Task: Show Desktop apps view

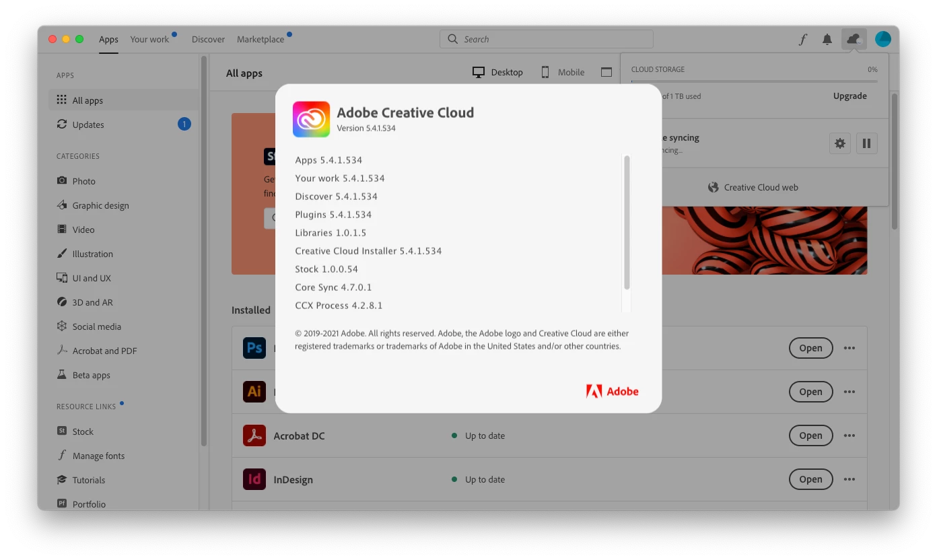Action: pos(497,72)
